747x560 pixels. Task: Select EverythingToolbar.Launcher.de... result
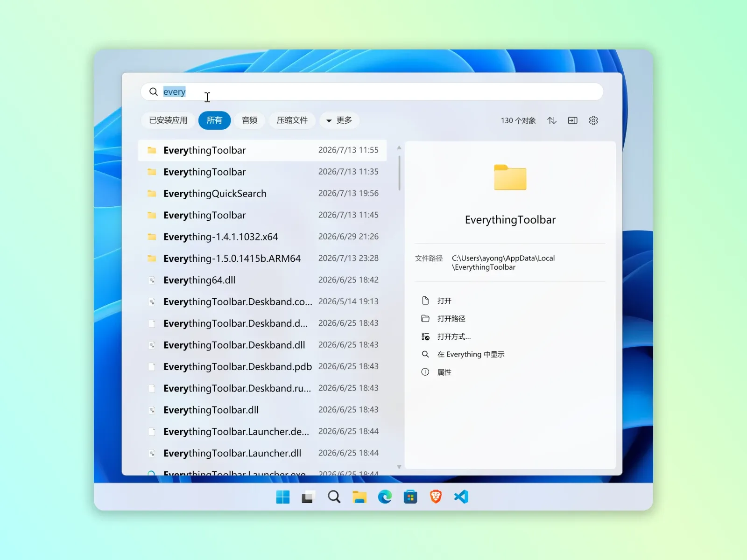(262, 432)
